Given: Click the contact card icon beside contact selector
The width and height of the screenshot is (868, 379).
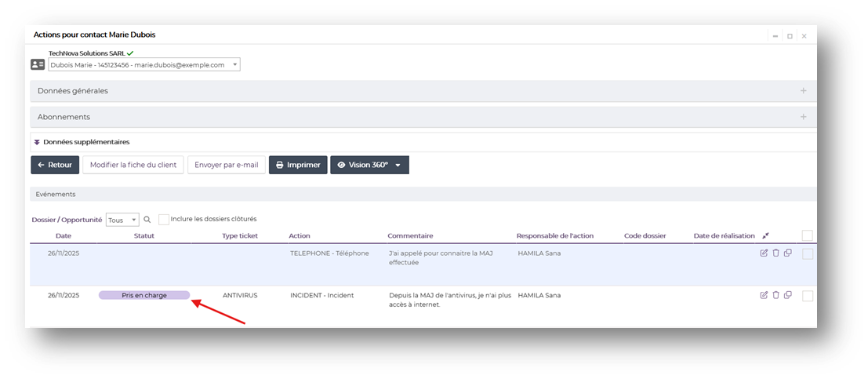Looking at the screenshot, I should pyautogui.click(x=38, y=64).
